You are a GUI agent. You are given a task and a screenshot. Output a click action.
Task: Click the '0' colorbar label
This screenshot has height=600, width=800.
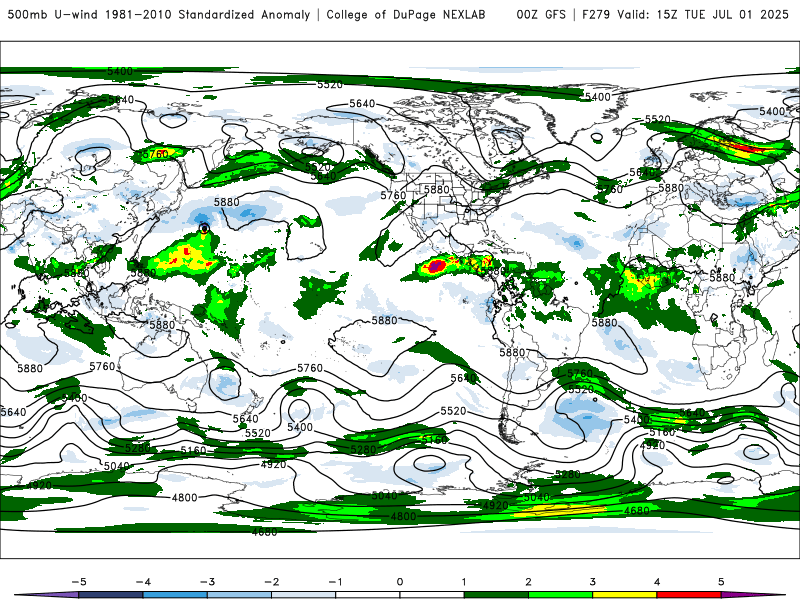[399, 582]
